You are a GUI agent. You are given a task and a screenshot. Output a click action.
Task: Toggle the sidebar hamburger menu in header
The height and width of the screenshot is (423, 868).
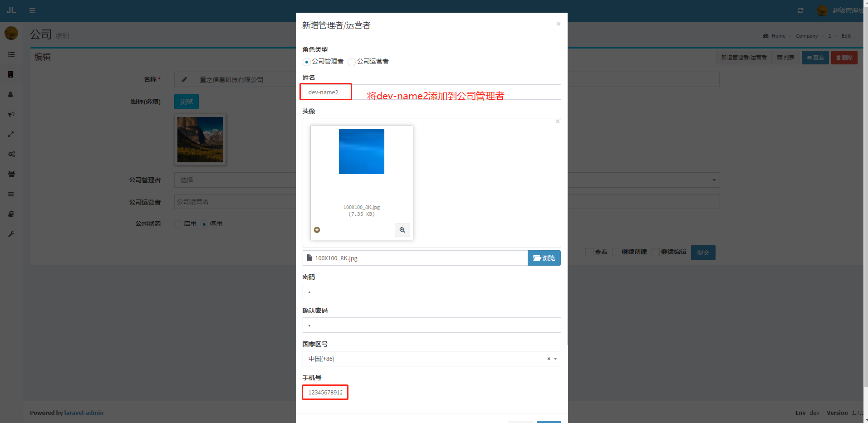[32, 10]
